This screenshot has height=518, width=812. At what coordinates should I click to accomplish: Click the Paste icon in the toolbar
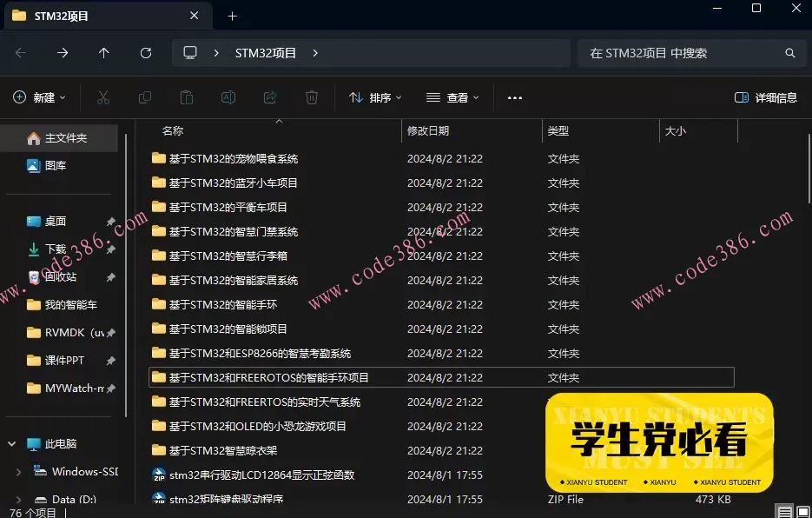click(x=186, y=96)
